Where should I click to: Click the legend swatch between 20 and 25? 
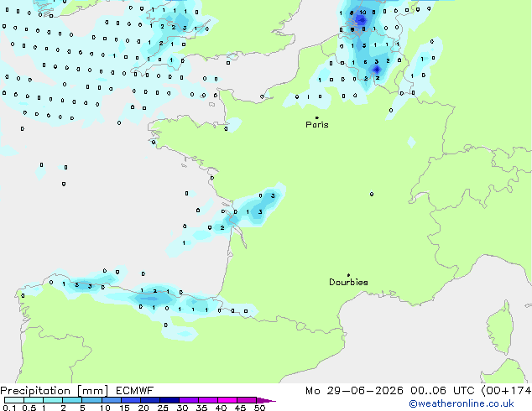pos(149,400)
